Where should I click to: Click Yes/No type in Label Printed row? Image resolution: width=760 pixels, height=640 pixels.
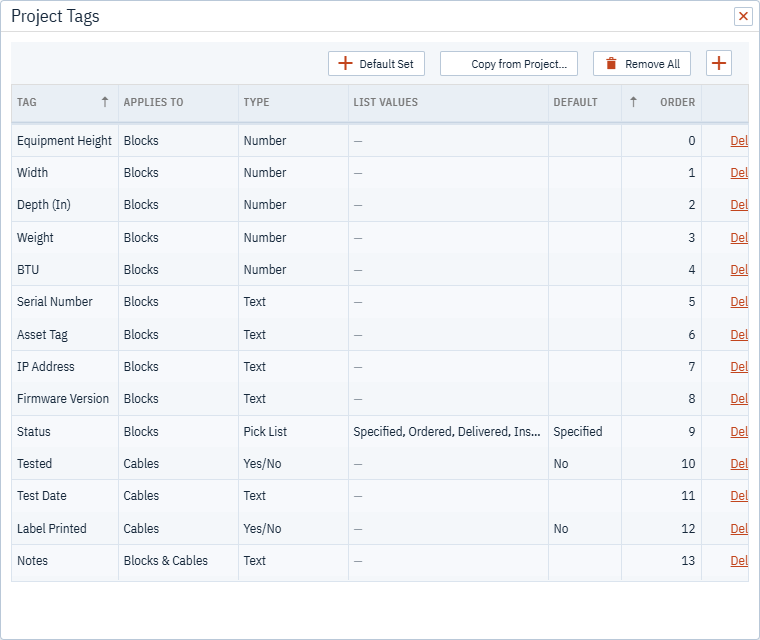click(x=262, y=528)
